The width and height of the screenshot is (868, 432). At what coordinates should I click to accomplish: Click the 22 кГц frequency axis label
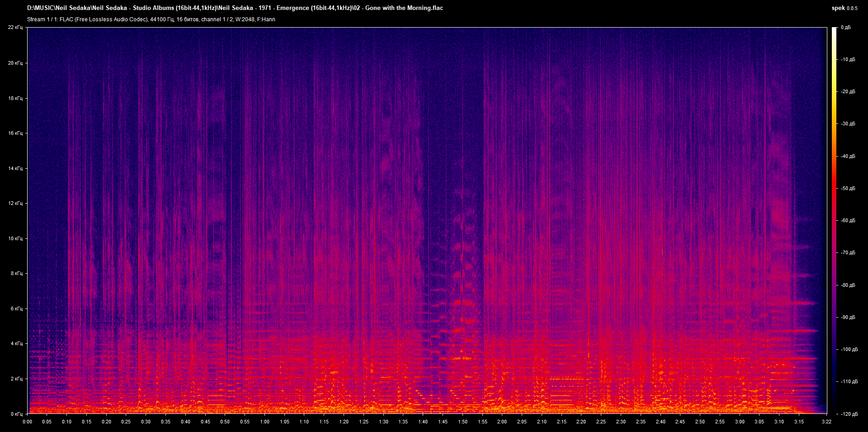15,28
